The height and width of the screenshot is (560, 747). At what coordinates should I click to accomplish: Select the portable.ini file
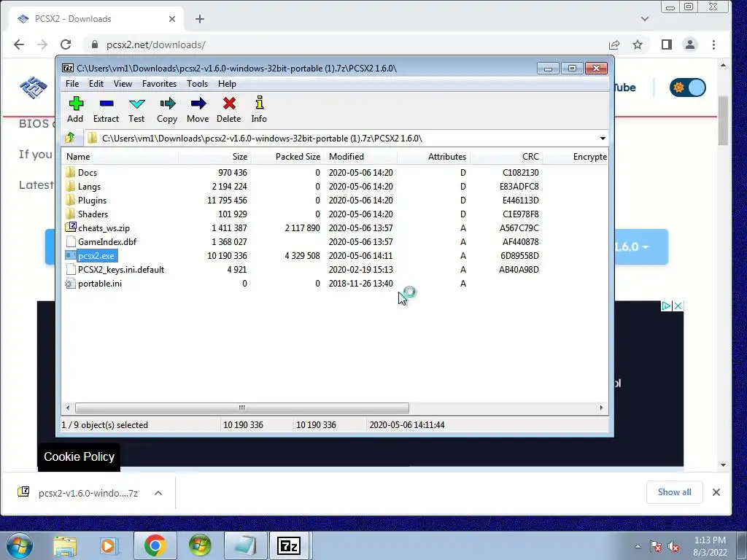pyautogui.click(x=99, y=284)
